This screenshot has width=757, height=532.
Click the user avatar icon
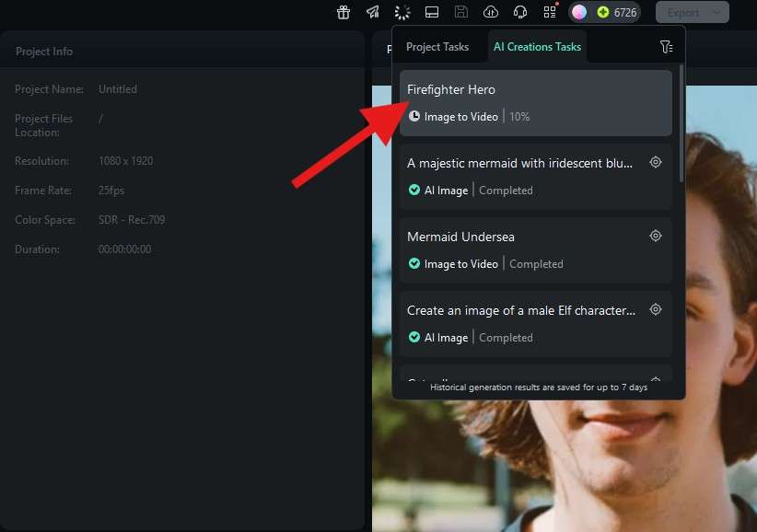coord(579,12)
